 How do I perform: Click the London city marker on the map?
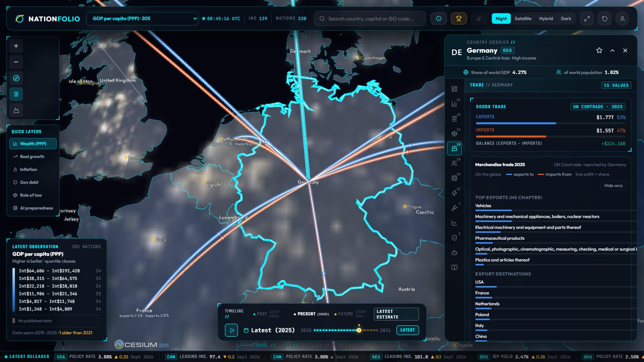(126, 158)
